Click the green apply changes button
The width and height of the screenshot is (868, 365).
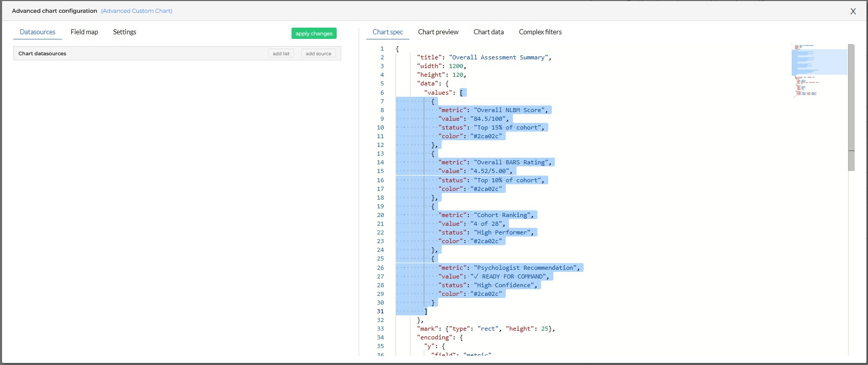pos(314,33)
